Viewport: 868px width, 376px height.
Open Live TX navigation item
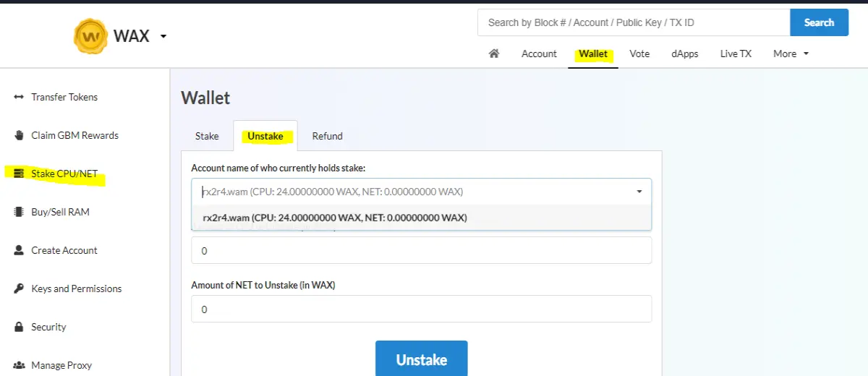coord(736,54)
